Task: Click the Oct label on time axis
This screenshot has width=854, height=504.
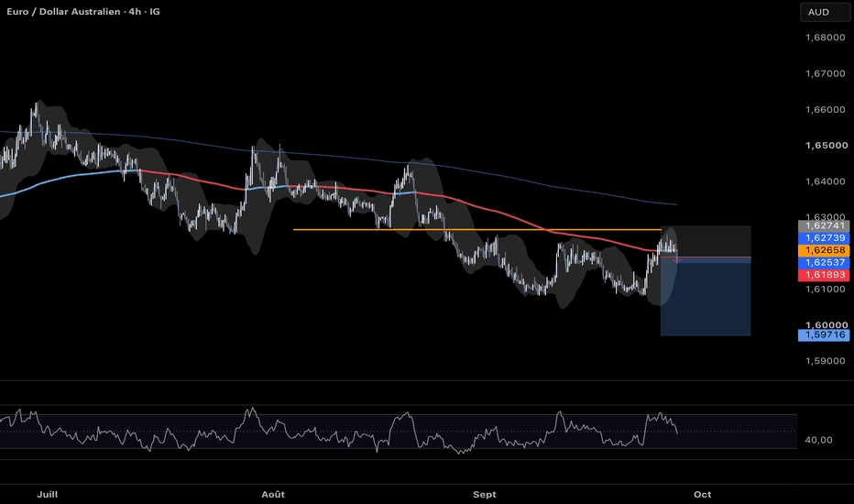Action: (x=703, y=495)
